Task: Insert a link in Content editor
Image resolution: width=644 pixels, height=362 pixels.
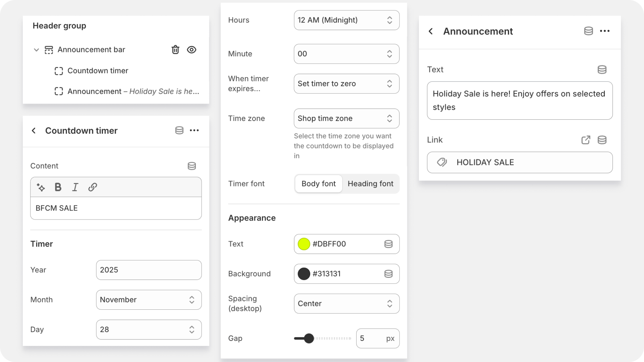Action: pos(93,187)
